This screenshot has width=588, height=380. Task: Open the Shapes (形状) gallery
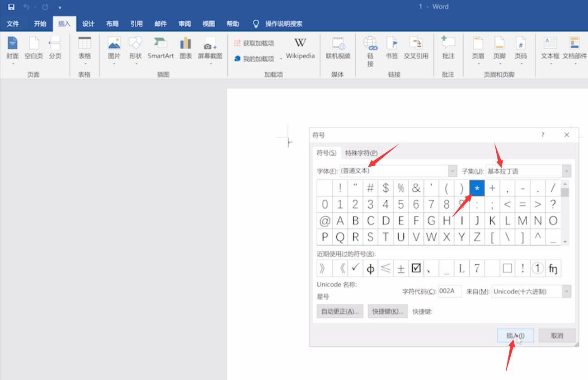tap(136, 50)
